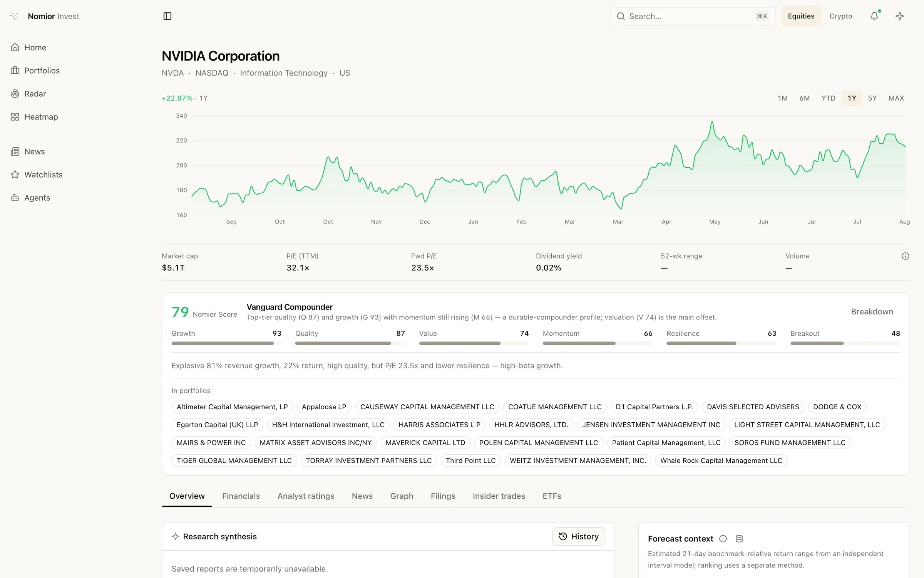924x578 pixels.
Task: Click the sparkle icon beside Research synthesis
Action: [x=176, y=536]
